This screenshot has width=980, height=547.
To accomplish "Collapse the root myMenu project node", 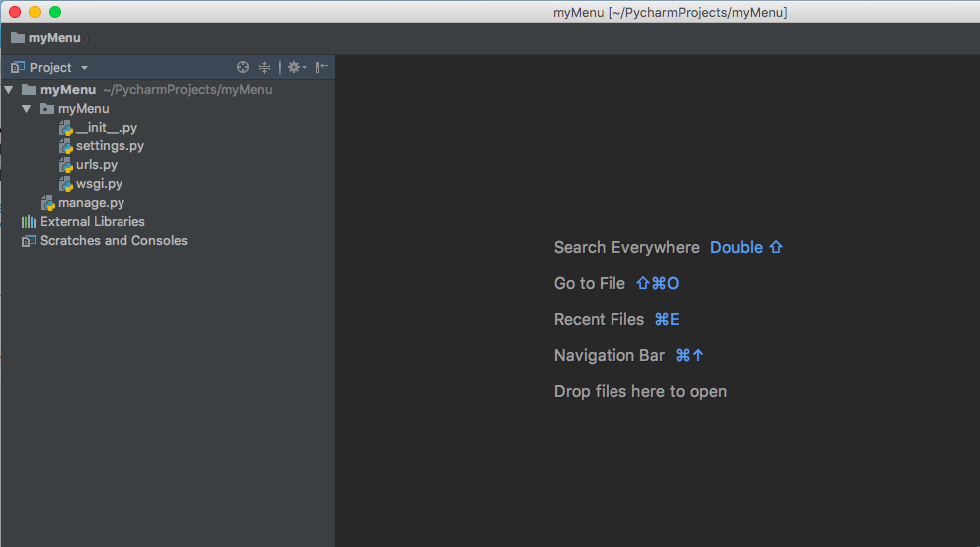I will coord(9,90).
